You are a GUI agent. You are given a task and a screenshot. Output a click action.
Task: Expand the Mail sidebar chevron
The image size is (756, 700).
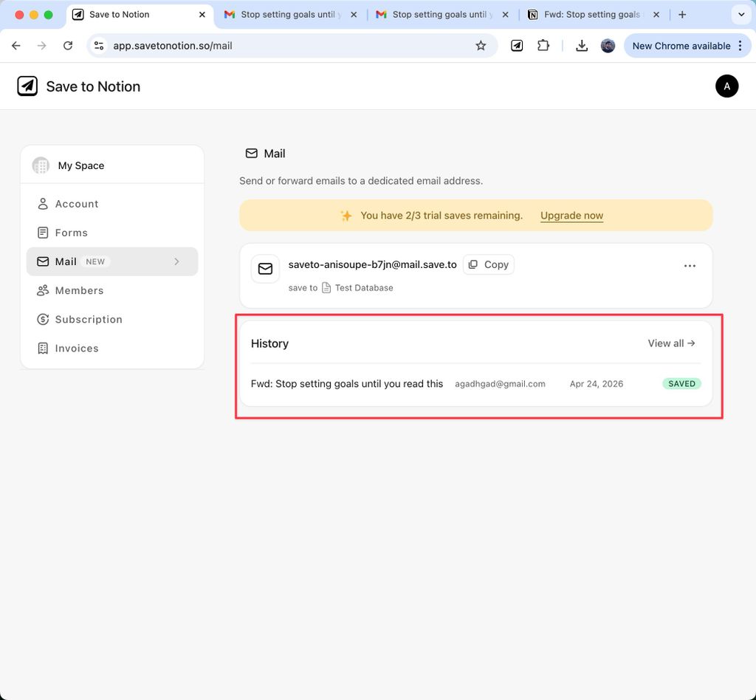176,261
